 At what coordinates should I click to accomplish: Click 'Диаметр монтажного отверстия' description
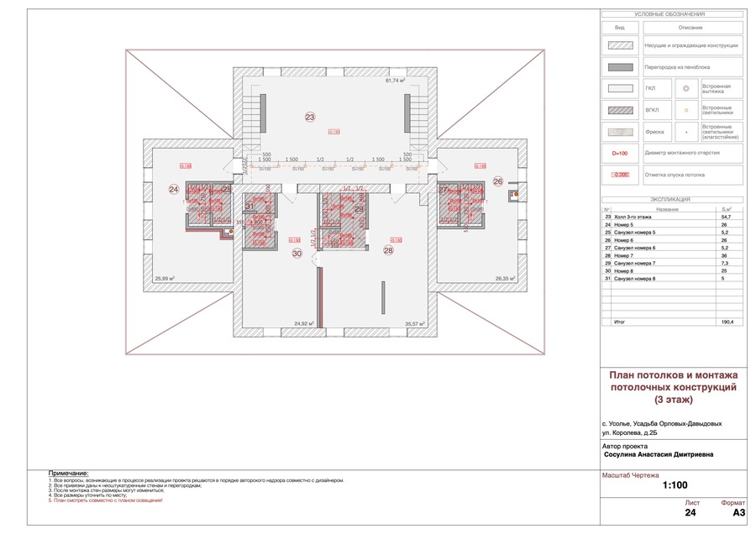[682, 153]
